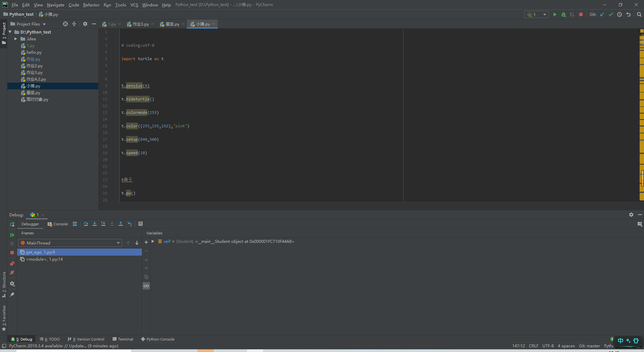Open hello.py in the project tree
The image size is (644, 352).
[34, 52]
